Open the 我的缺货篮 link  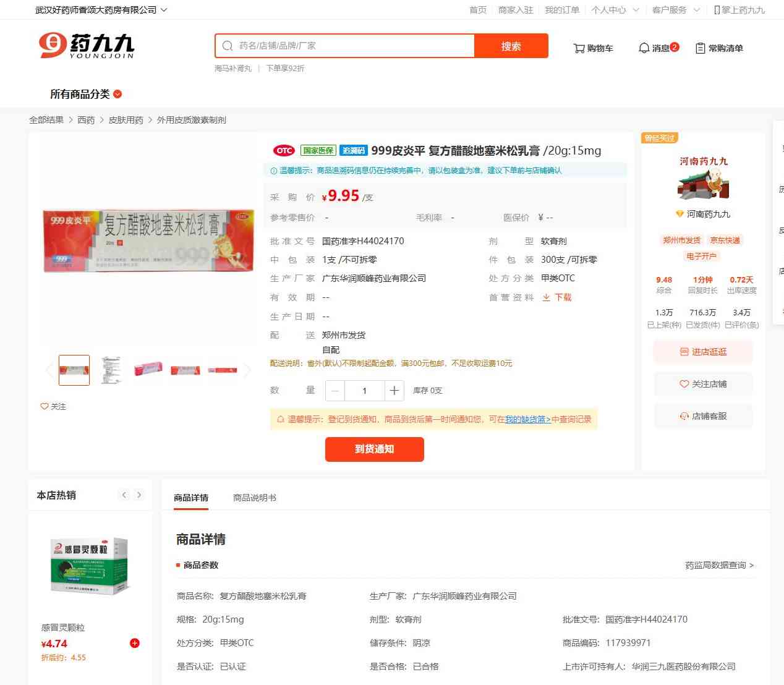coord(528,419)
